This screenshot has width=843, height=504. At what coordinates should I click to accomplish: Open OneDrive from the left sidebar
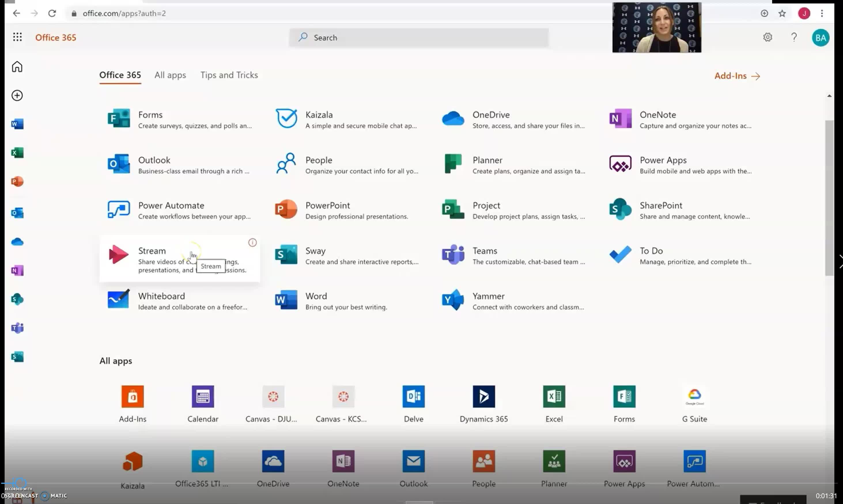point(17,242)
